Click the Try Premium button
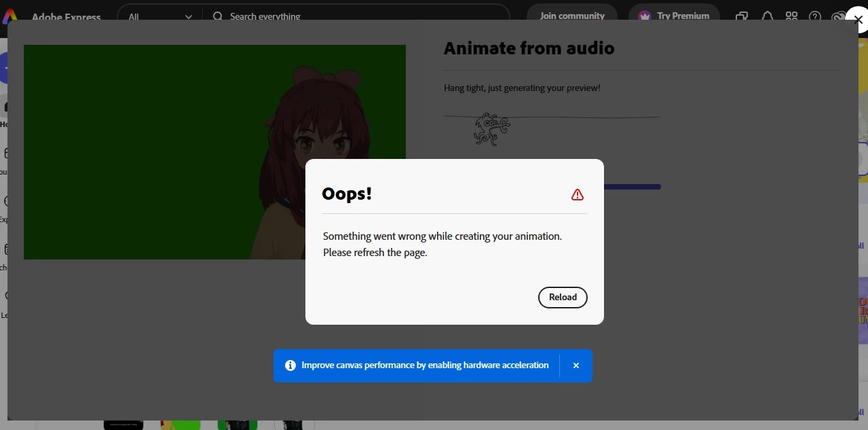The width and height of the screenshot is (868, 430). [x=674, y=15]
